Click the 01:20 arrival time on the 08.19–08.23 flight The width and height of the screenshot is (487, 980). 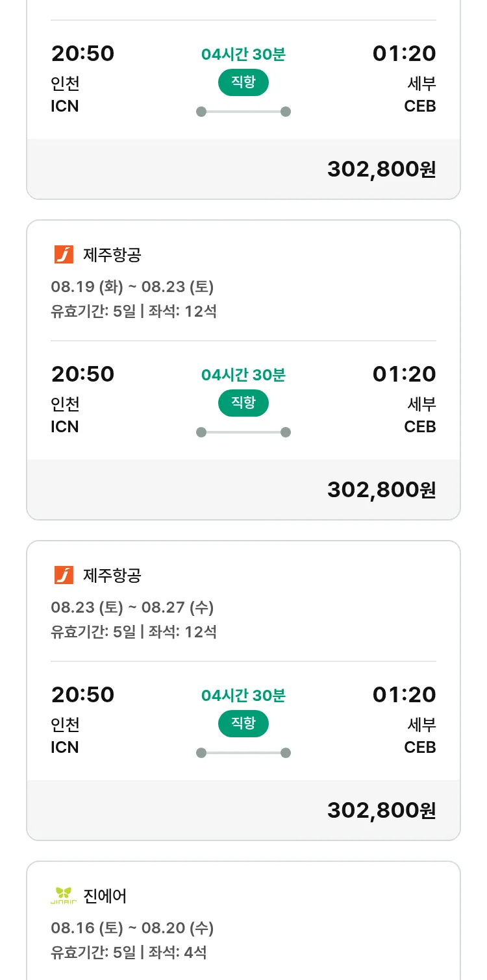coord(404,374)
